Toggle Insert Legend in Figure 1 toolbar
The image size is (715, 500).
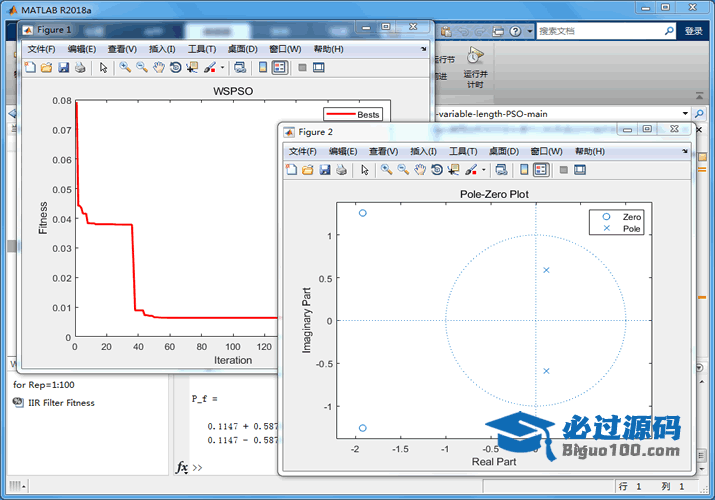[x=280, y=67]
